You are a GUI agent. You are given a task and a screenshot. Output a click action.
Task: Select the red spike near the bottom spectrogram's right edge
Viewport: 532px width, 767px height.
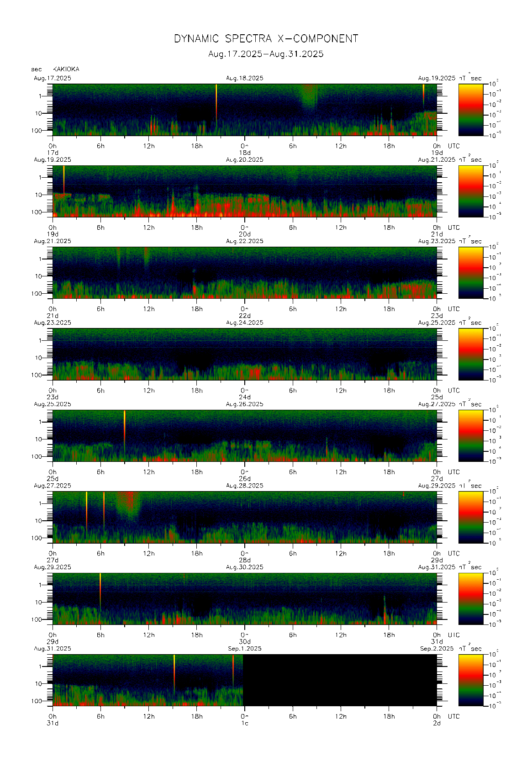233,669
